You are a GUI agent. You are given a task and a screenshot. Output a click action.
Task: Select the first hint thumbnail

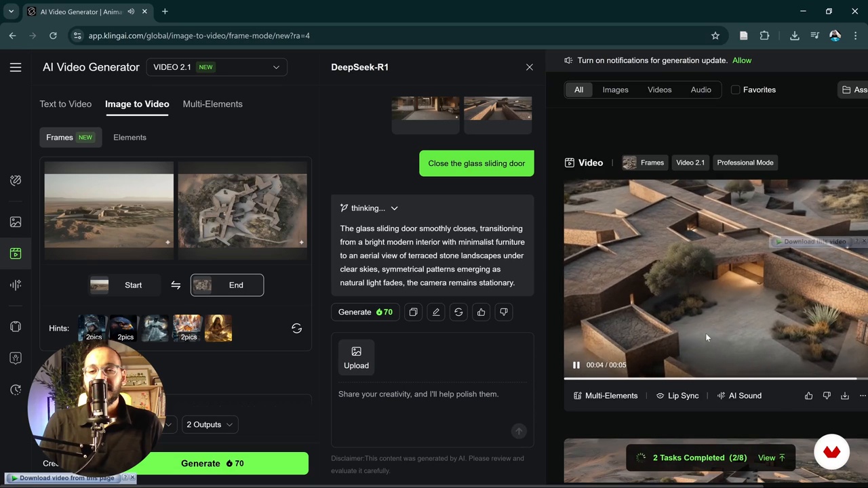[x=92, y=328]
